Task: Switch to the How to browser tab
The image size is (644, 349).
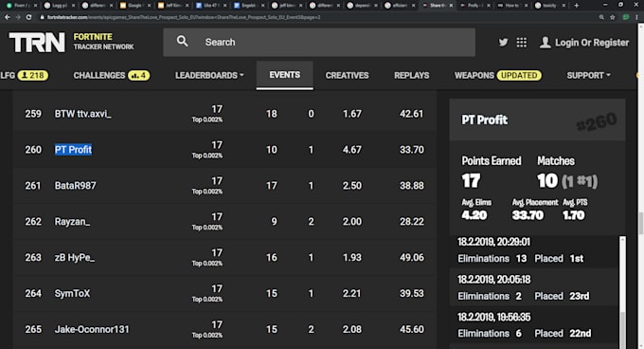Action: pyautogui.click(x=511, y=6)
